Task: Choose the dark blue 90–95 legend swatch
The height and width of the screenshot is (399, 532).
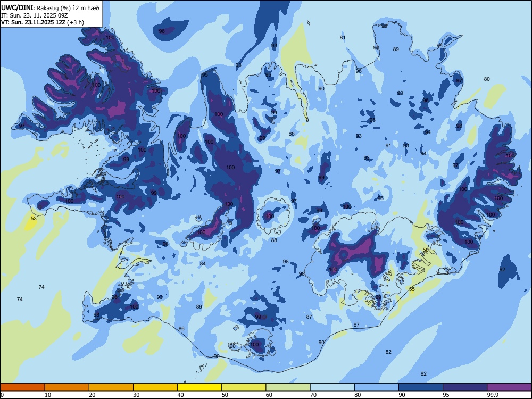Action: click(421, 387)
